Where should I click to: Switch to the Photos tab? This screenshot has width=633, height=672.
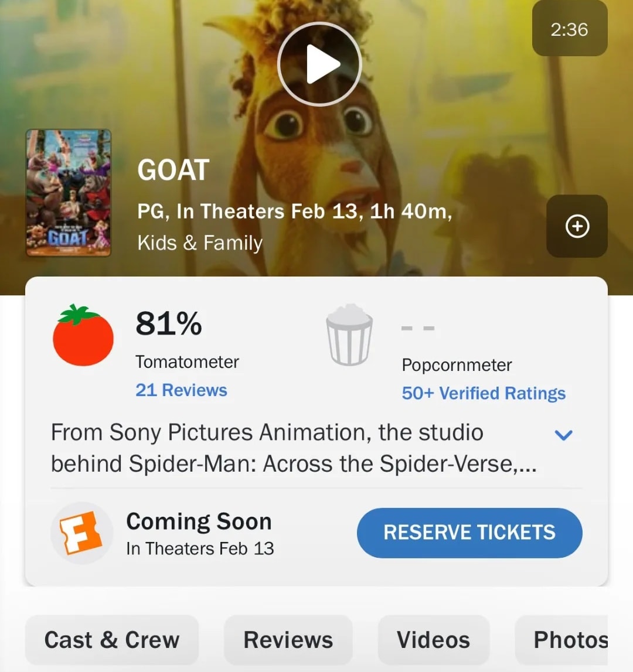click(562, 640)
